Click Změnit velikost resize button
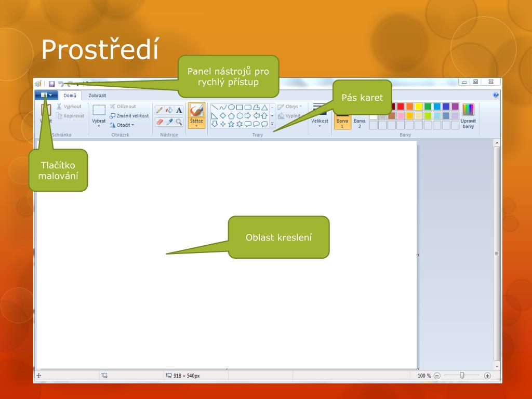The width and height of the screenshot is (532, 399). tap(129, 116)
